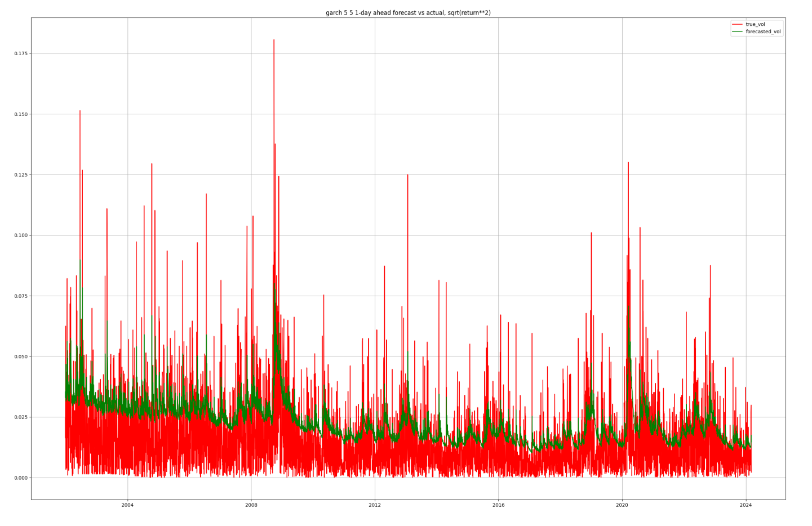Click the true_vol legend label
This screenshot has height=526, width=812.
point(755,24)
